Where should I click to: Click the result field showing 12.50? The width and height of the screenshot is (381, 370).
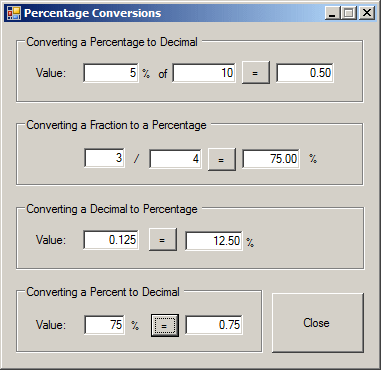point(214,241)
